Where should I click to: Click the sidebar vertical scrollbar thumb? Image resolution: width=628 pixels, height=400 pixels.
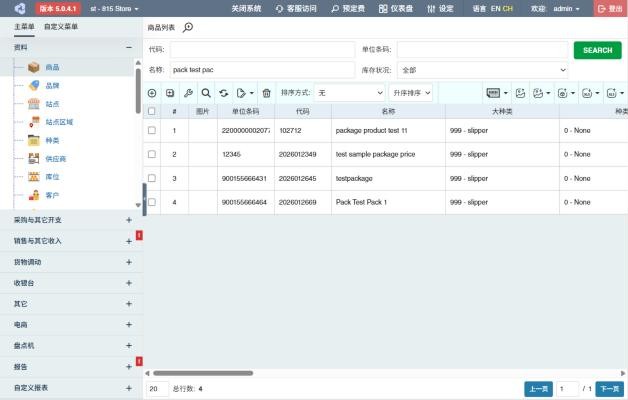[138, 90]
